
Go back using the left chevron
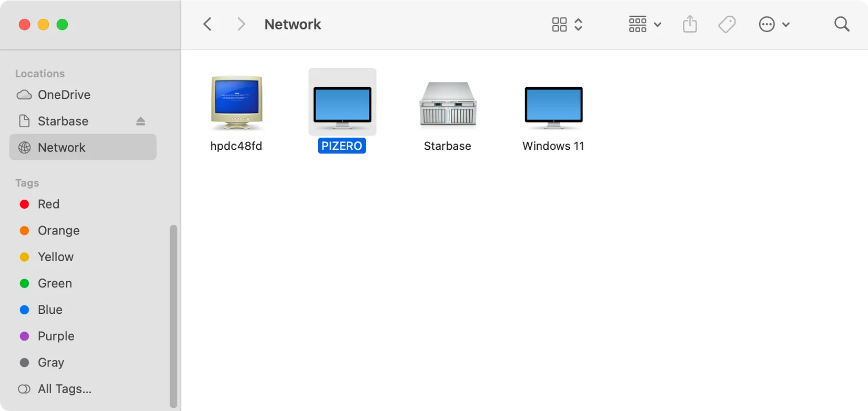pos(208,24)
